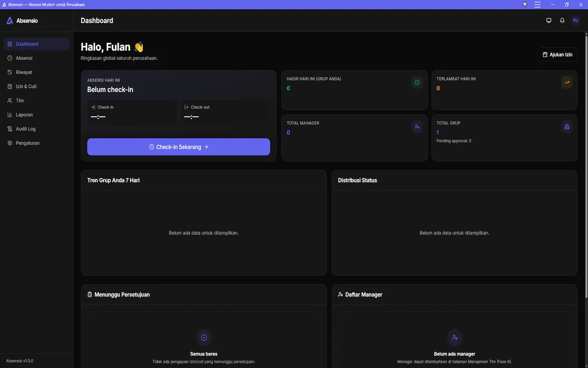Go to Dashboard in the sidebar
This screenshot has height=368, width=588.
click(x=37, y=44)
